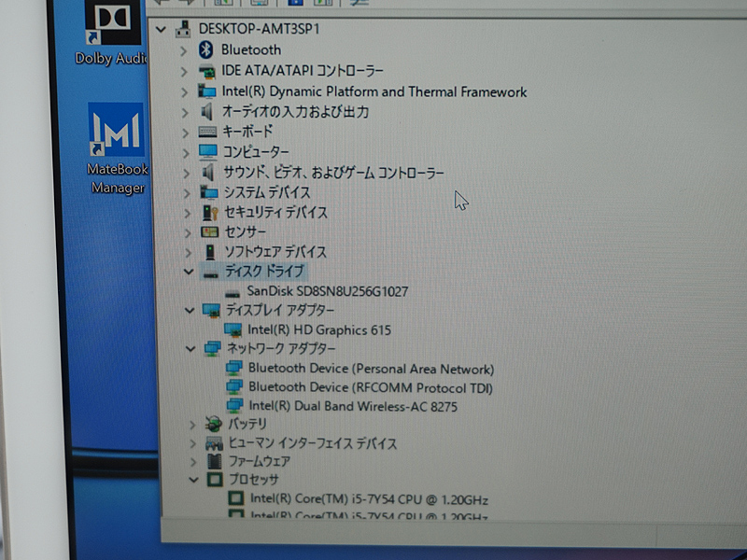Select Bluetooth Device (Personal Area Network) text
Viewport: 747px width, 560px height.
(371, 369)
